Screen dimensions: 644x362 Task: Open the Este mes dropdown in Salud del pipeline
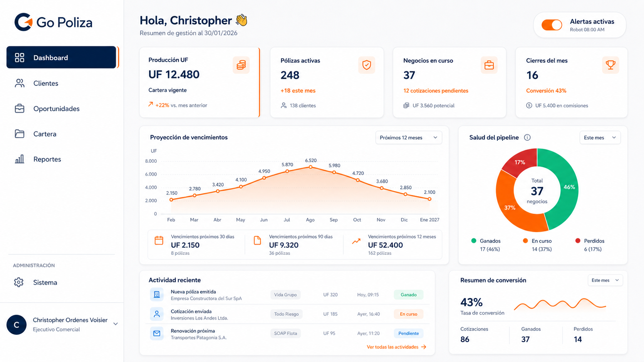600,137
